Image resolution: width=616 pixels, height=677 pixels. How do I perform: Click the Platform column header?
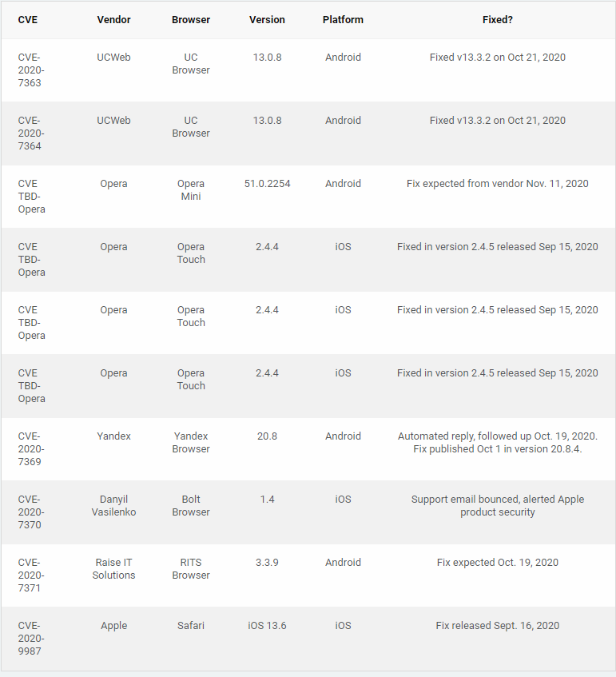click(343, 20)
